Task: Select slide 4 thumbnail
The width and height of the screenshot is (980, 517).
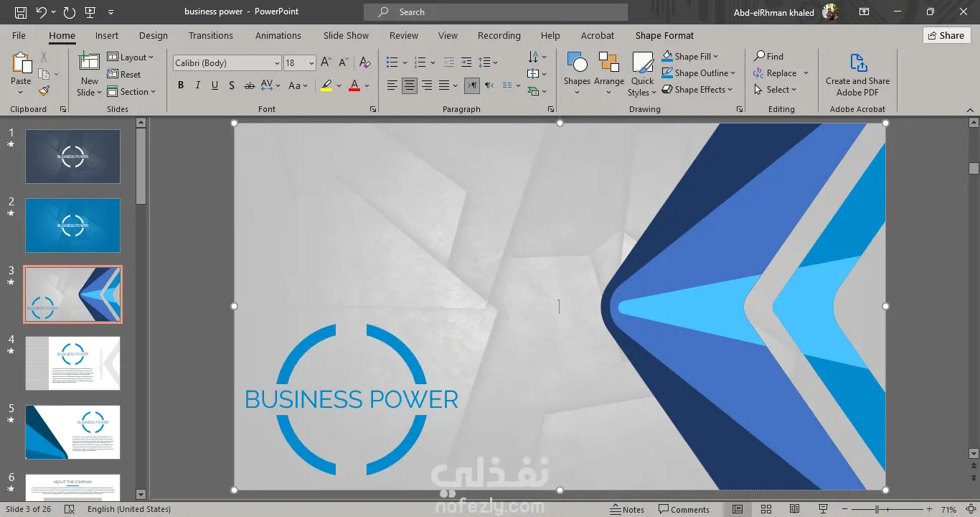Action: (x=72, y=363)
